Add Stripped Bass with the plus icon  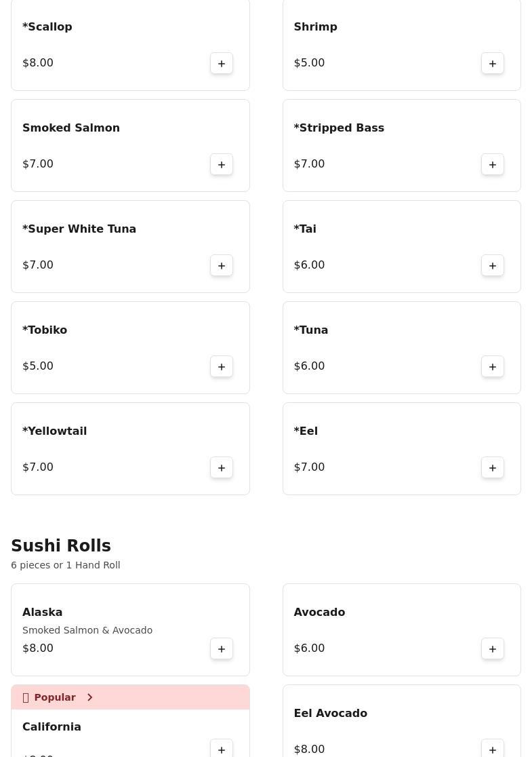(x=493, y=164)
